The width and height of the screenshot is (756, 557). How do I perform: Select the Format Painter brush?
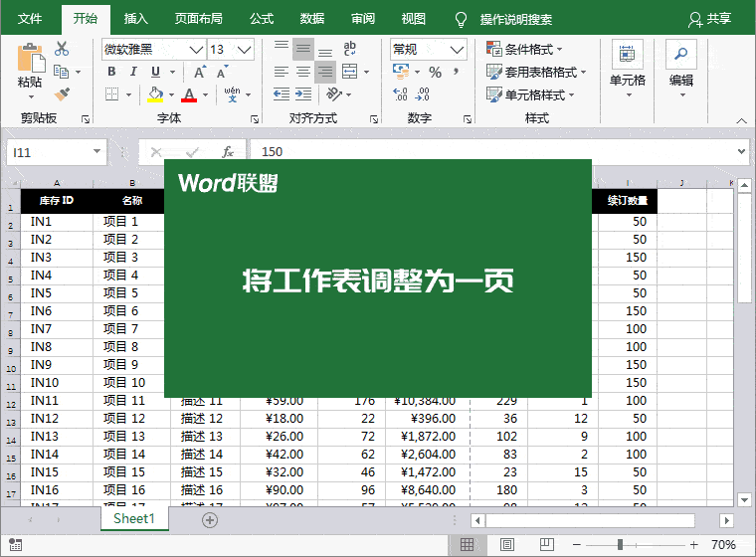pos(62,94)
